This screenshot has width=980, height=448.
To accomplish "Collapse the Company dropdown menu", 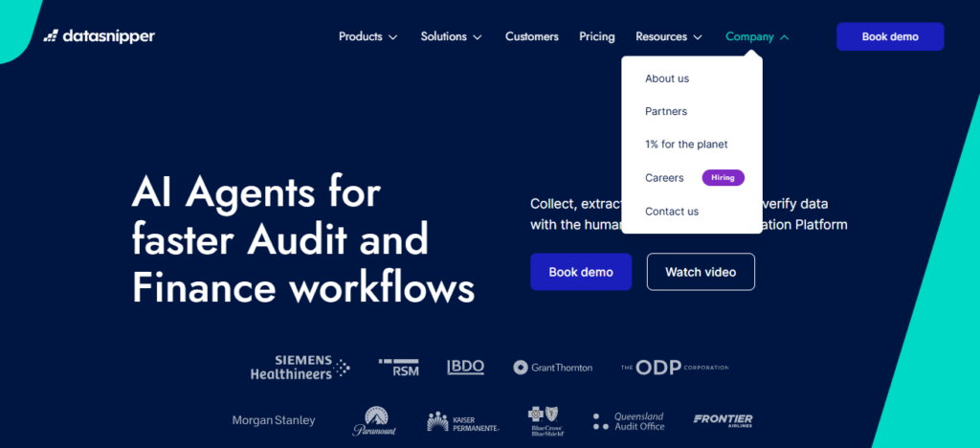I will tap(758, 37).
